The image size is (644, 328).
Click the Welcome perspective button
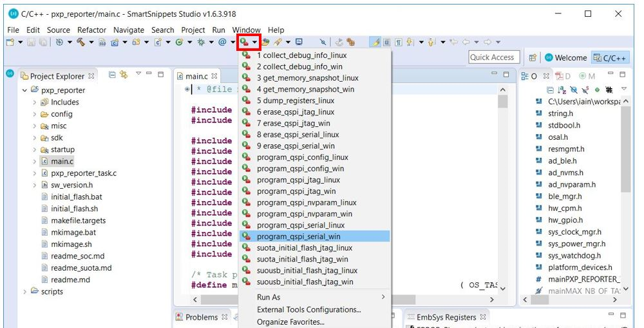565,58
